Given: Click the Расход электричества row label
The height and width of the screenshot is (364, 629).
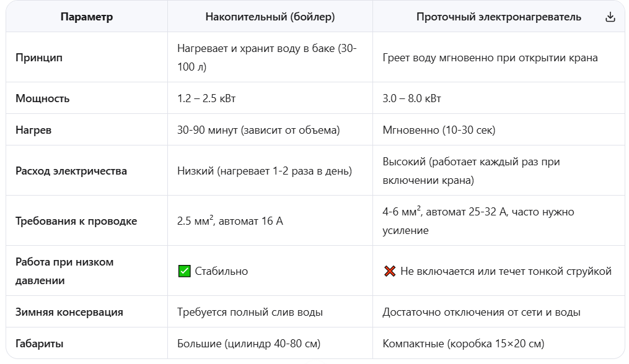Looking at the screenshot, I should click(x=71, y=171).
